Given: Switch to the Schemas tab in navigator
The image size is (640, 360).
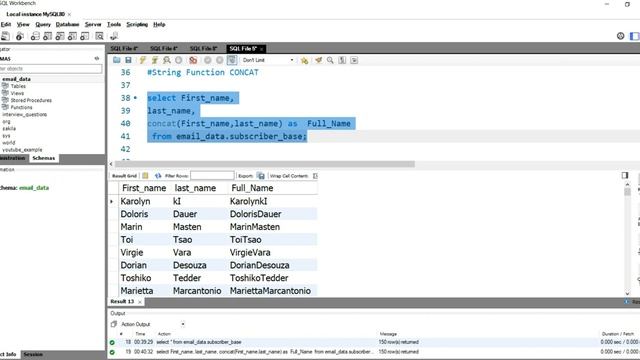Looking at the screenshot, I should pos(44,158).
